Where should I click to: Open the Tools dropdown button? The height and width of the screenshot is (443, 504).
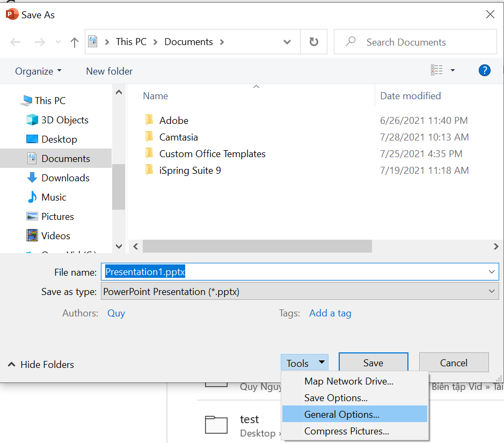(304, 363)
